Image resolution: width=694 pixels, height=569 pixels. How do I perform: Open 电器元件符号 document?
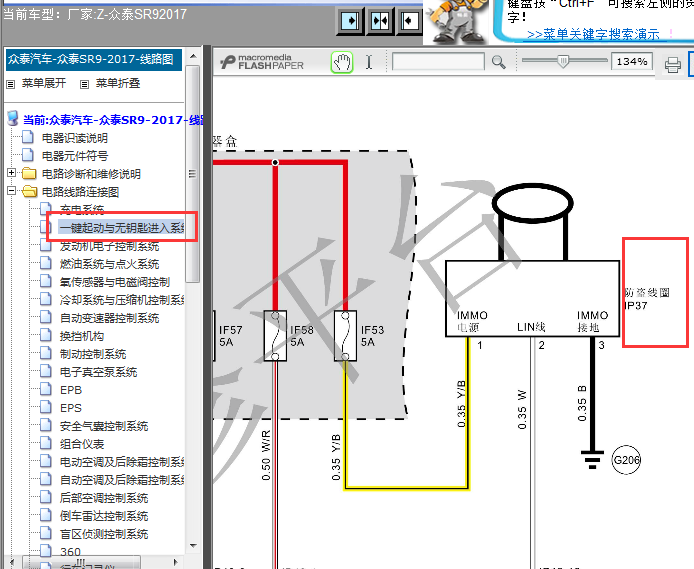click(75, 156)
